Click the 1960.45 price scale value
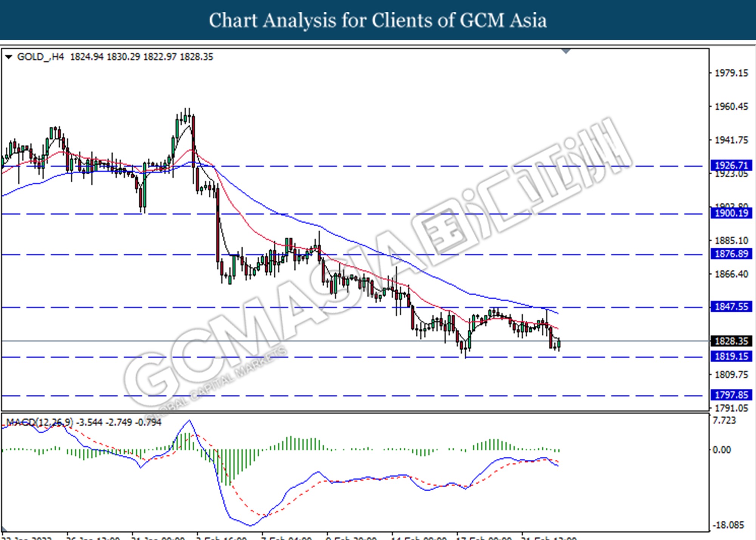This screenshot has height=540, width=756. click(x=731, y=107)
